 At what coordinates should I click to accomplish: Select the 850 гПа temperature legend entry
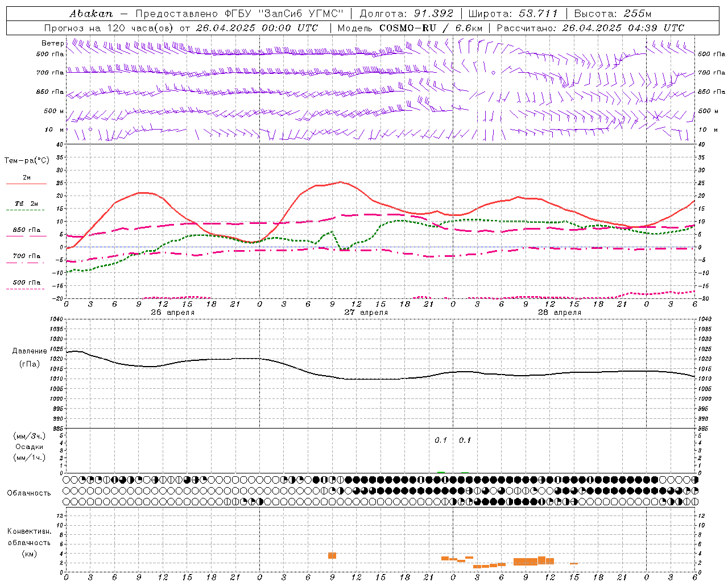27,230
